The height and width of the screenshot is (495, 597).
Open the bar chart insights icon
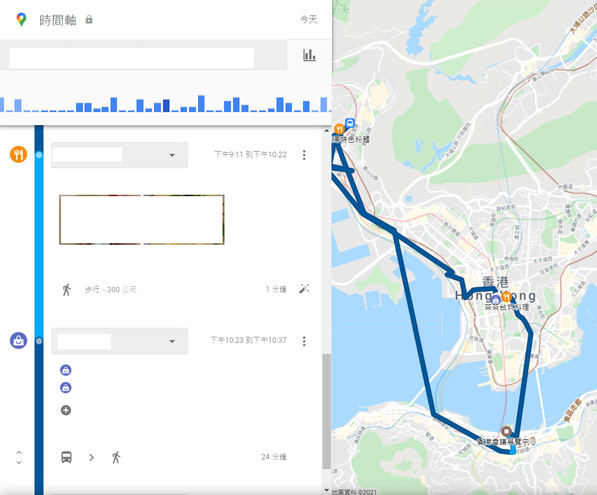pos(309,55)
